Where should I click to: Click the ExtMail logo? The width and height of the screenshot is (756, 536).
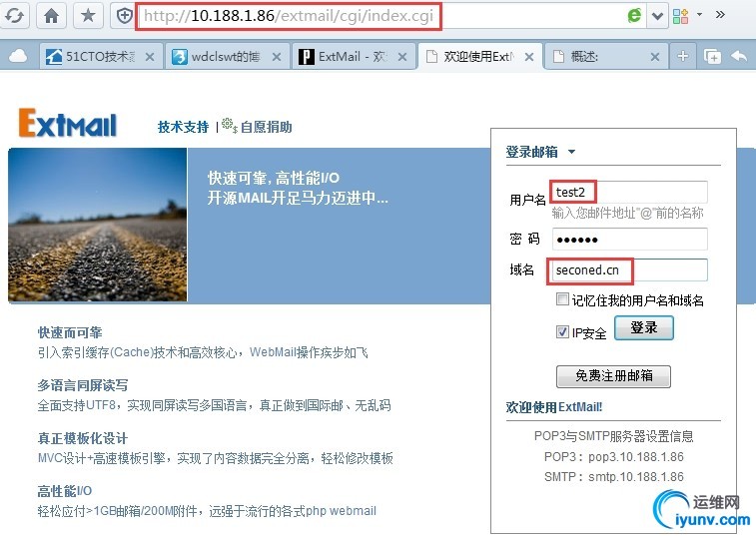click(68, 123)
